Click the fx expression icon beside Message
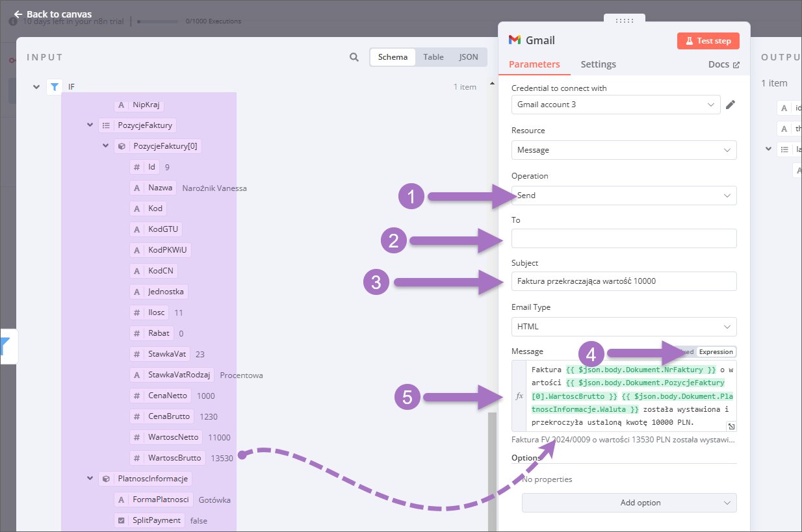The height and width of the screenshot is (532, 802). click(519, 396)
